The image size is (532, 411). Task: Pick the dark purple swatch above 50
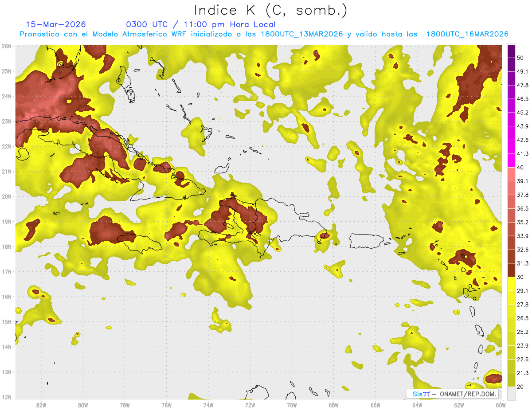click(x=511, y=51)
